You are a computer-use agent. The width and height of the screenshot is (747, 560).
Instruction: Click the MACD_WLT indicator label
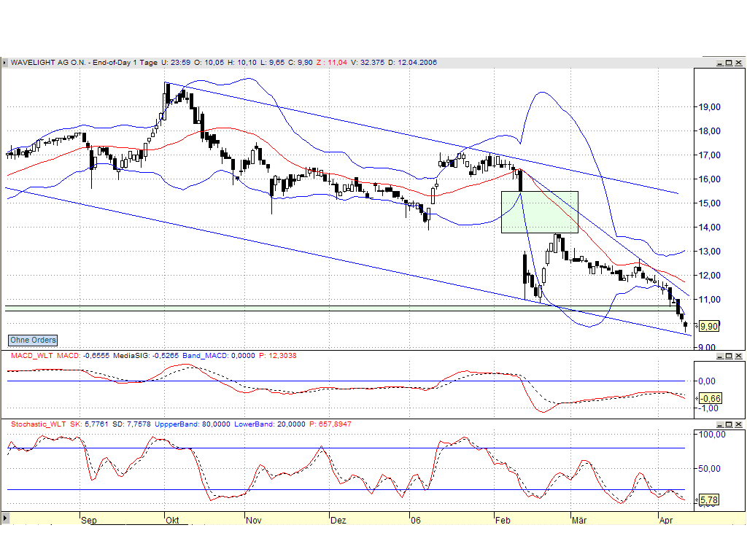[x=32, y=355]
